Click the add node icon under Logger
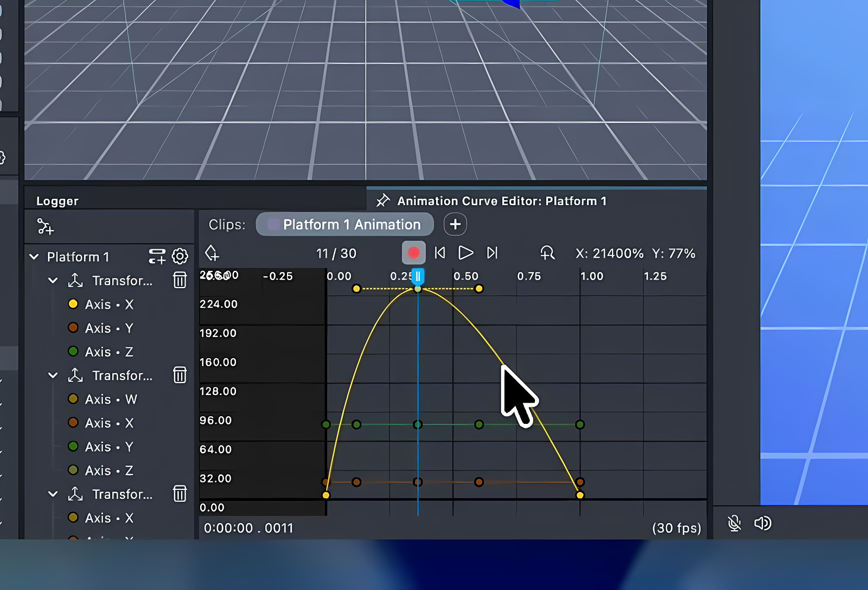The width and height of the screenshot is (868, 590). click(46, 227)
